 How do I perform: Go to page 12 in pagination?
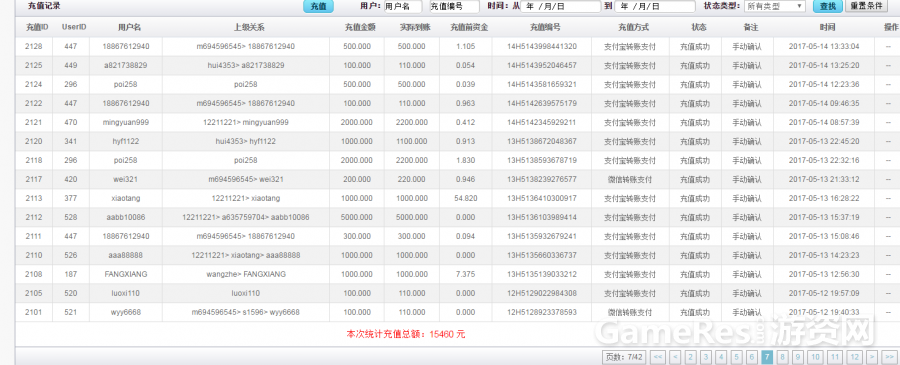point(855,357)
